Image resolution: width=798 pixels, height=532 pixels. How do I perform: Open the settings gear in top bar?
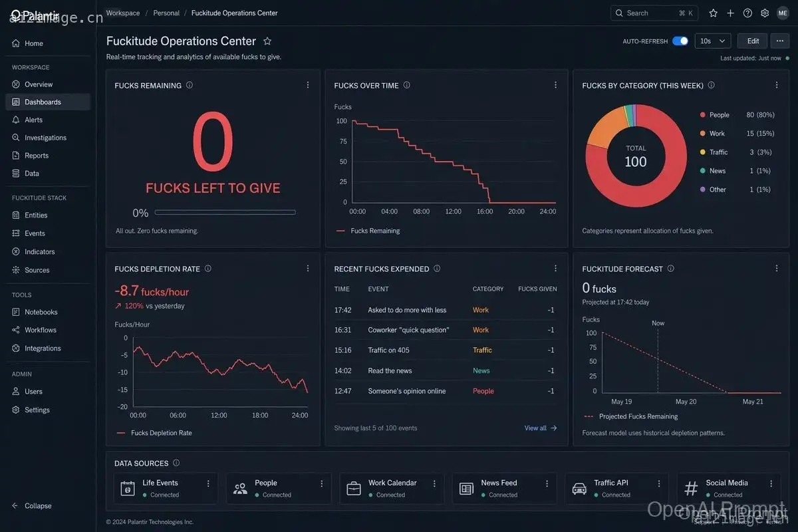pyautogui.click(x=765, y=13)
